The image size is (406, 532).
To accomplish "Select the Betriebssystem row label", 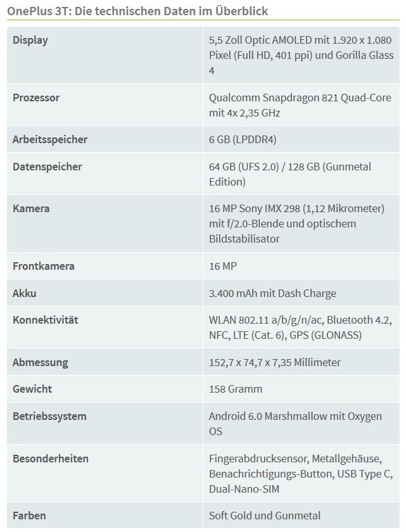I will click(49, 416).
